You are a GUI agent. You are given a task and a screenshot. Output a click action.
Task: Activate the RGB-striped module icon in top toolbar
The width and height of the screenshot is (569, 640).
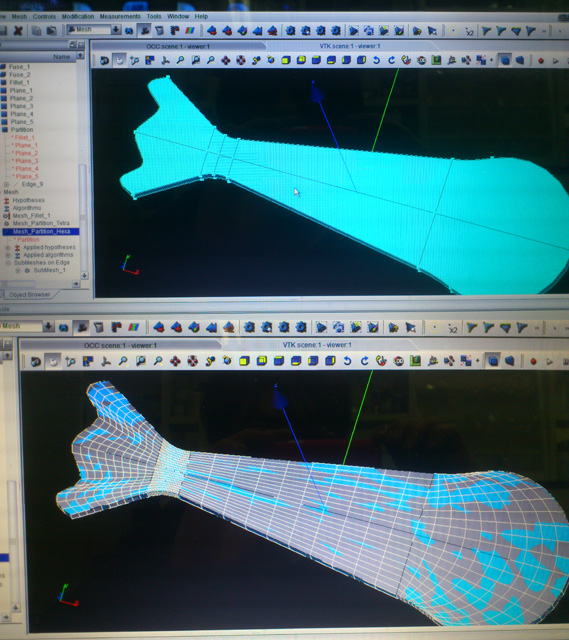tap(190, 30)
